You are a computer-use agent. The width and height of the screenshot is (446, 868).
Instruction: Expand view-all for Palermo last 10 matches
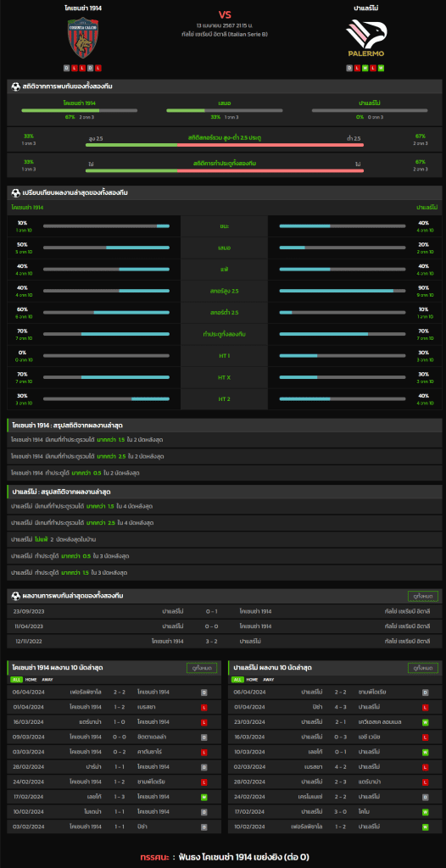(423, 668)
